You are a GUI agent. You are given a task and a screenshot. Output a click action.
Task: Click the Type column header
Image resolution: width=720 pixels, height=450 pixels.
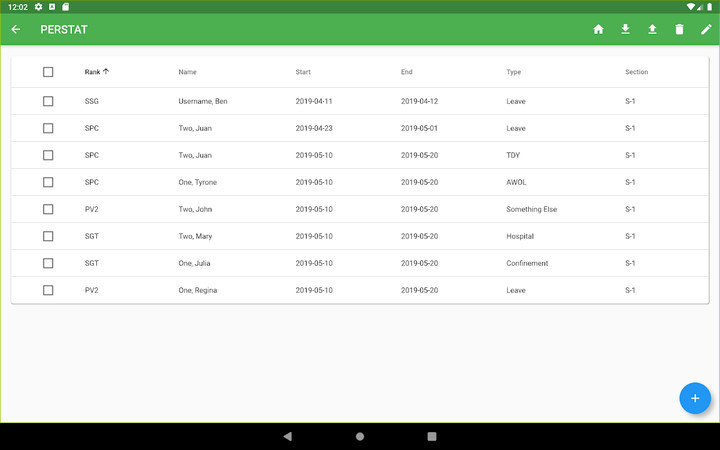(x=514, y=72)
